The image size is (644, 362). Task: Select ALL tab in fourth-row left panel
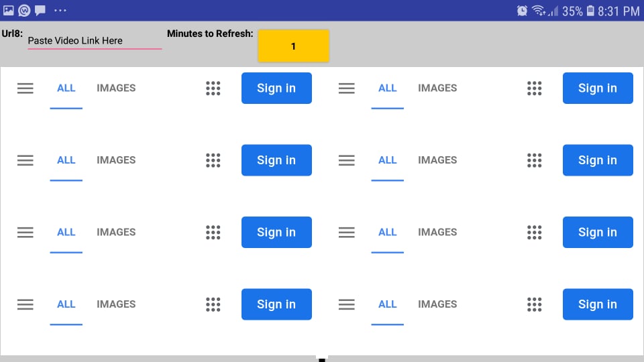pyautogui.click(x=66, y=304)
